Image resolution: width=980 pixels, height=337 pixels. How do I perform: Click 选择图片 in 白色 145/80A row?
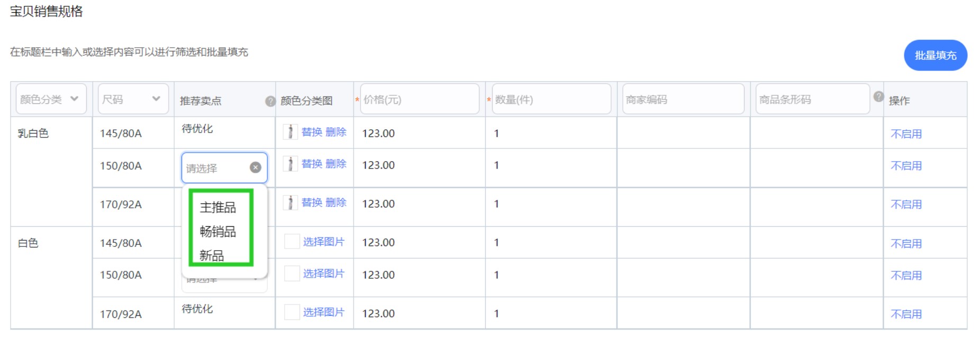click(324, 242)
